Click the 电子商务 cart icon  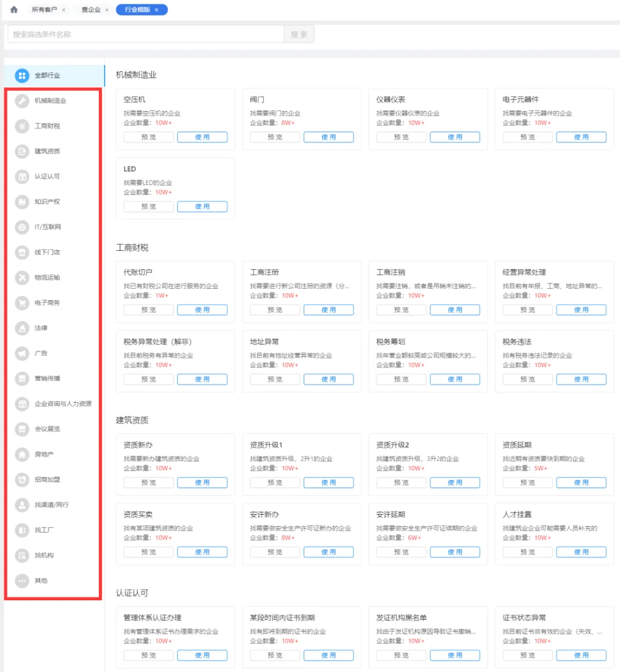pos(22,303)
